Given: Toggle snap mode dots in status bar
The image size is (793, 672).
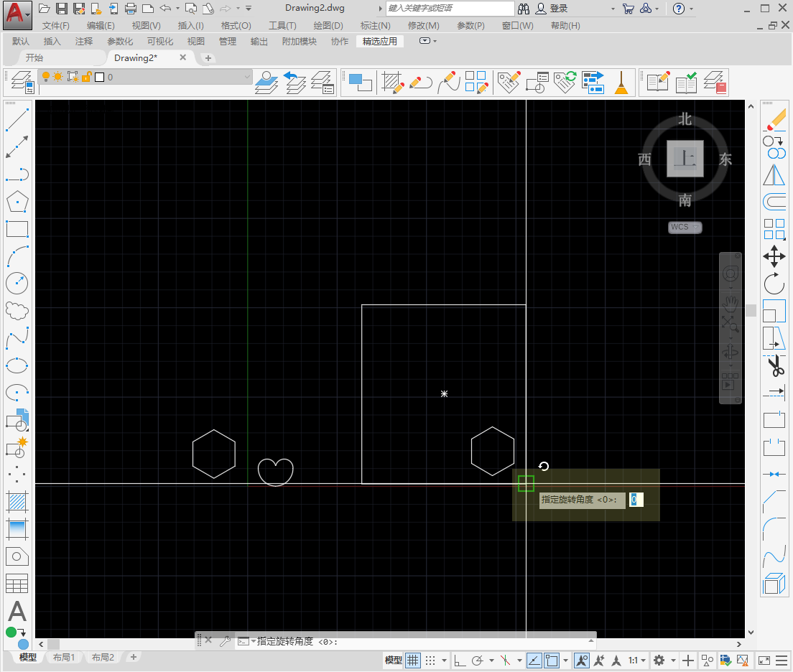Looking at the screenshot, I should tap(430, 660).
